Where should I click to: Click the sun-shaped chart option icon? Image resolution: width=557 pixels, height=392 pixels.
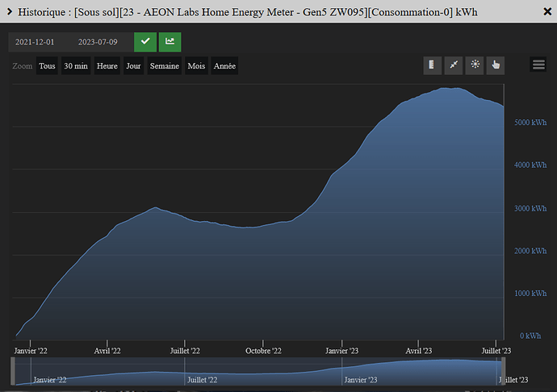coord(475,65)
